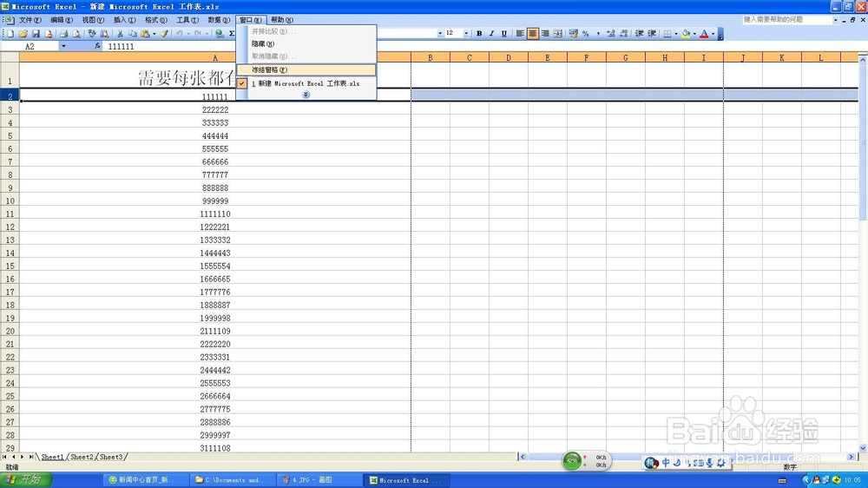Switch to the Sheet2 tab

point(82,457)
